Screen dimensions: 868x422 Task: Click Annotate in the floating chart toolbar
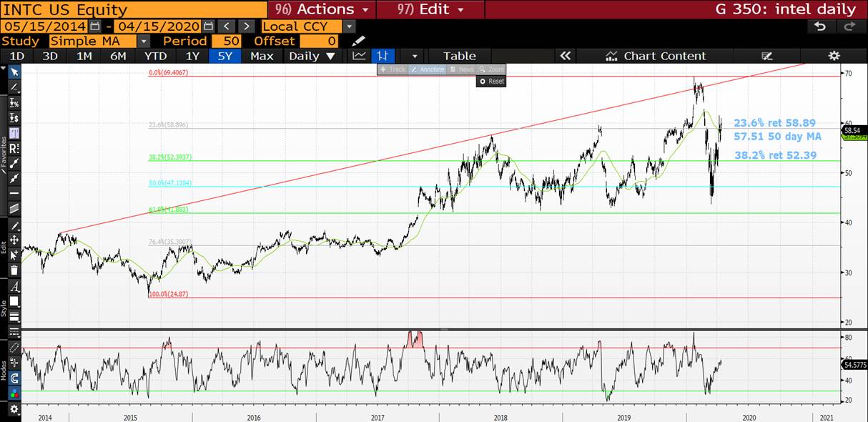pyautogui.click(x=427, y=69)
